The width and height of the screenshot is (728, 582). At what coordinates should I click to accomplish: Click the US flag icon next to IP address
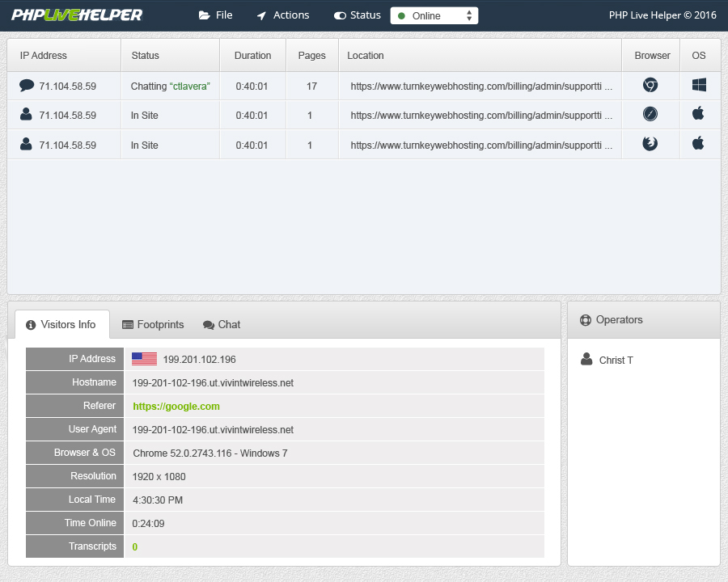[144, 359]
